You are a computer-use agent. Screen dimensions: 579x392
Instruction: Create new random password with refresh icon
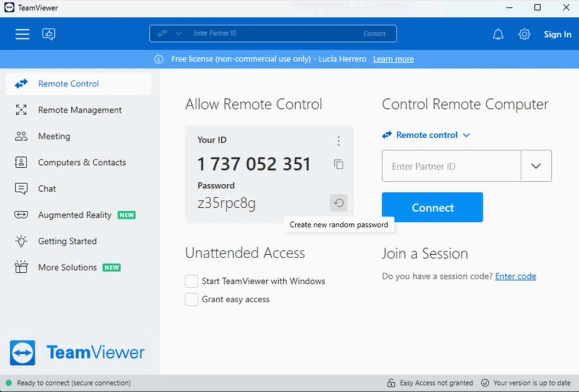[338, 203]
